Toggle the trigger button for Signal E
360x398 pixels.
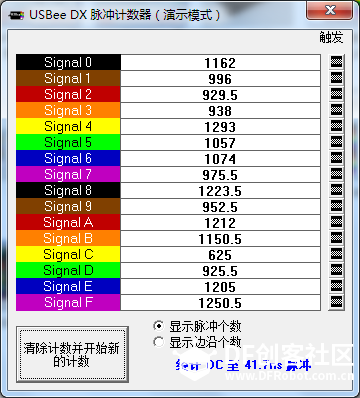click(x=336, y=286)
